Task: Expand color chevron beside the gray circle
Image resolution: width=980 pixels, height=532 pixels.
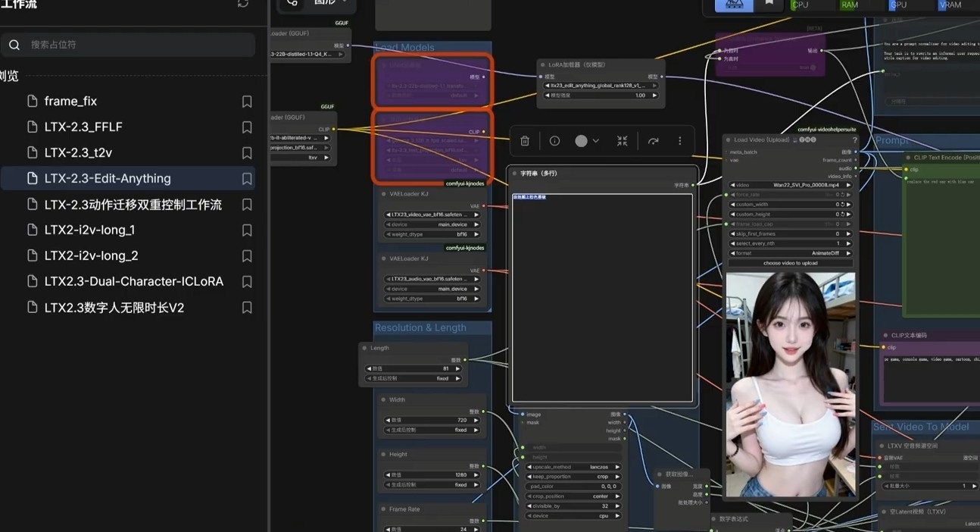Action: [x=596, y=141]
